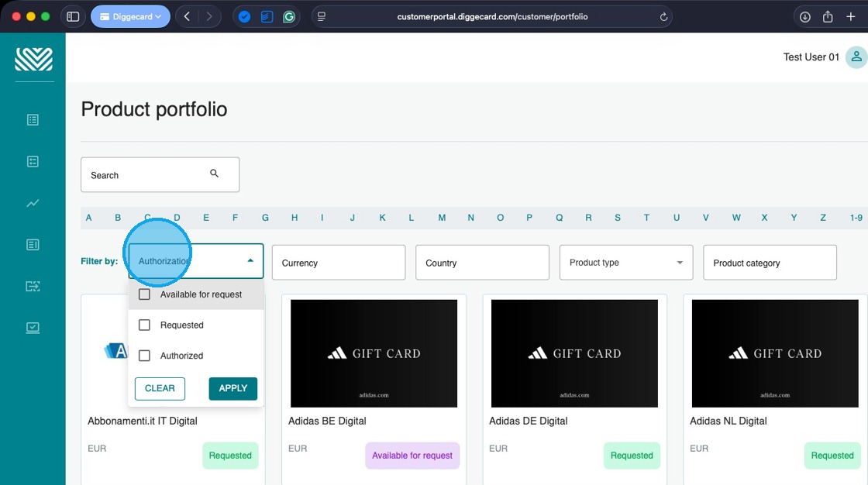
Task: Click Requested badge on Abbonamenti.it IT Digital
Action: point(230,456)
